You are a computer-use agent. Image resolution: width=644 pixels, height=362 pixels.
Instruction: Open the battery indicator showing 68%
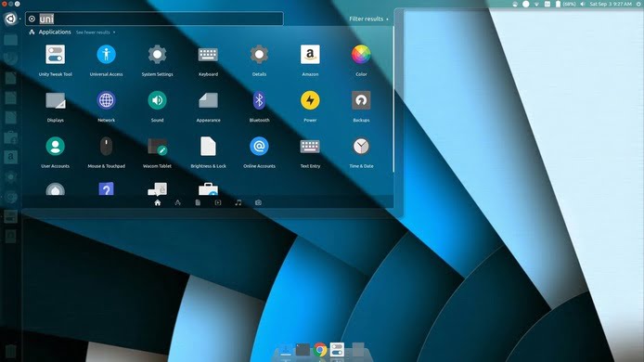point(565,4)
